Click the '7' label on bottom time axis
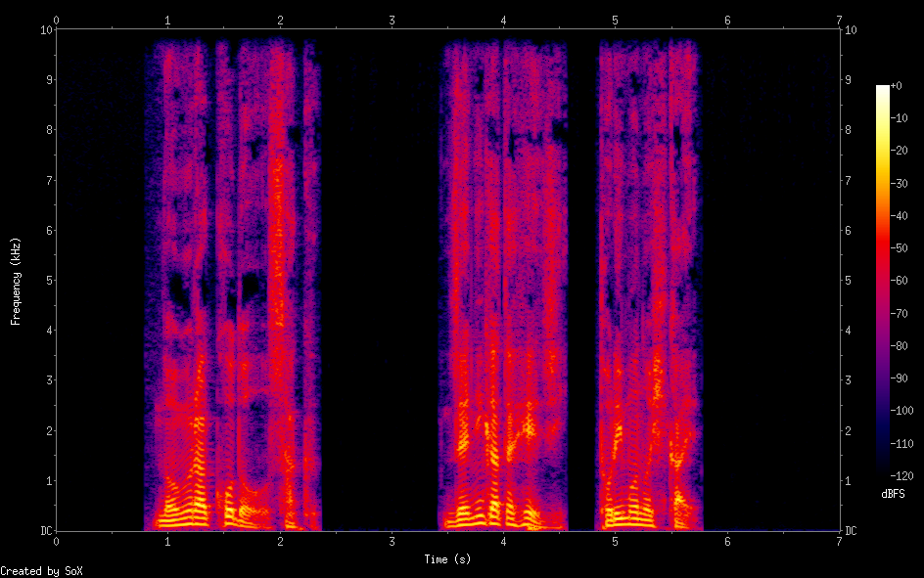The height and width of the screenshot is (578, 924). (x=839, y=542)
